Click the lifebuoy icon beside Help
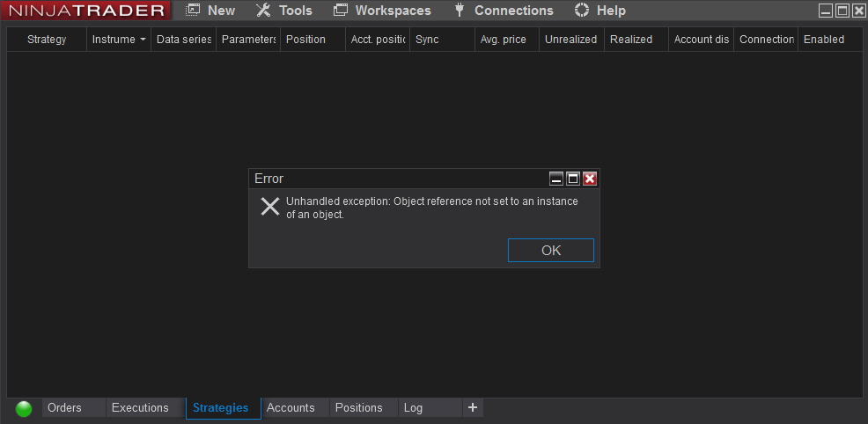This screenshot has height=424, width=868. (x=581, y=11)
